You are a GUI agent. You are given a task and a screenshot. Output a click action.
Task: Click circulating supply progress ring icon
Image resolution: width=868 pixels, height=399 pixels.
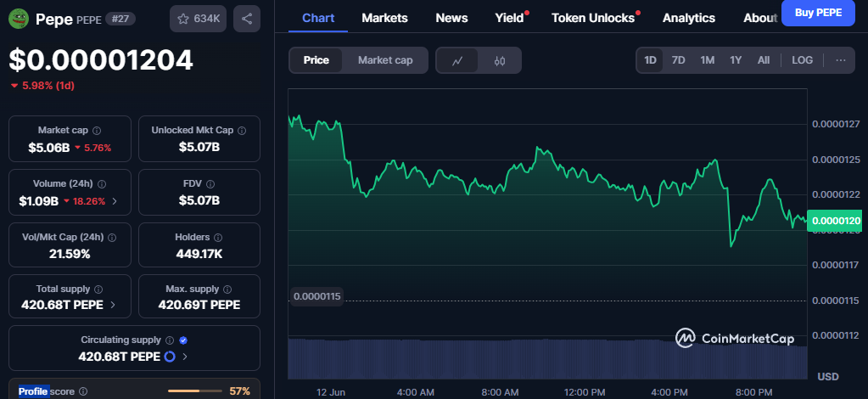pyautogui.click(x=170, y=357)
